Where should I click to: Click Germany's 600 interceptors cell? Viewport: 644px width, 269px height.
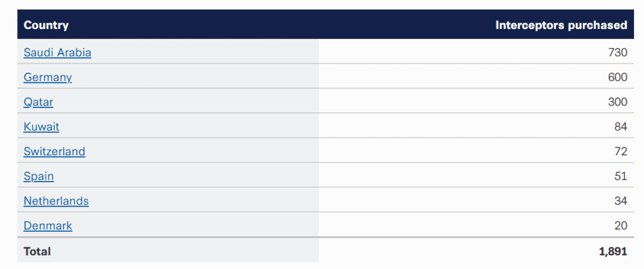pos(618,77)
